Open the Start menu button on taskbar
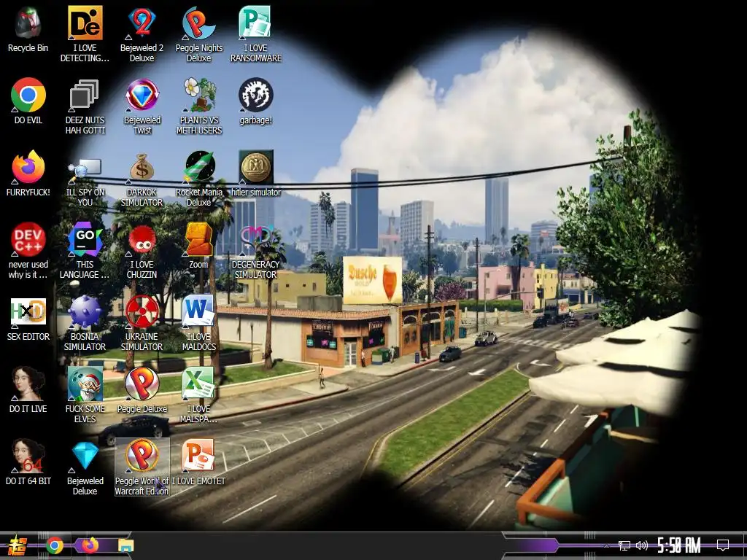Image resolution: width=747 pixels, height=560 pixels. point(18,545)
